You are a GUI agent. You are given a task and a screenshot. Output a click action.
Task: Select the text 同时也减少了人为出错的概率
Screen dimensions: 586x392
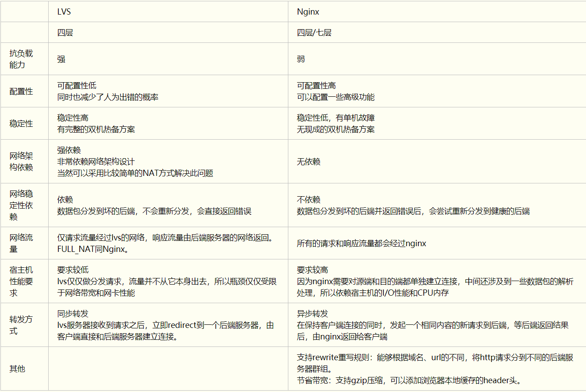[x=108, y=97]
